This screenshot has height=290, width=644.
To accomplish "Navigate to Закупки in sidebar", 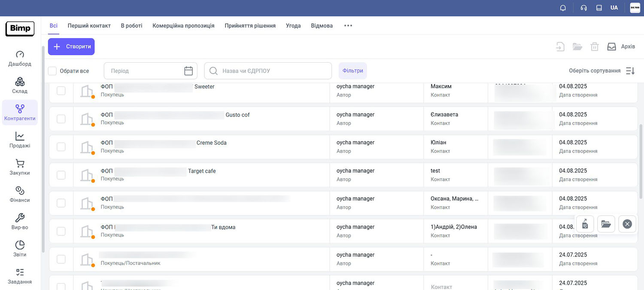I will pos(20,168).
